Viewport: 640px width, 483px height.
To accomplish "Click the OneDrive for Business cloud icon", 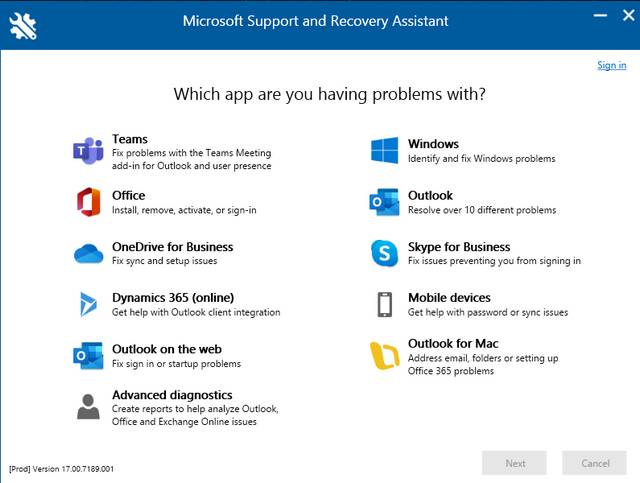I will click(88, 254).
